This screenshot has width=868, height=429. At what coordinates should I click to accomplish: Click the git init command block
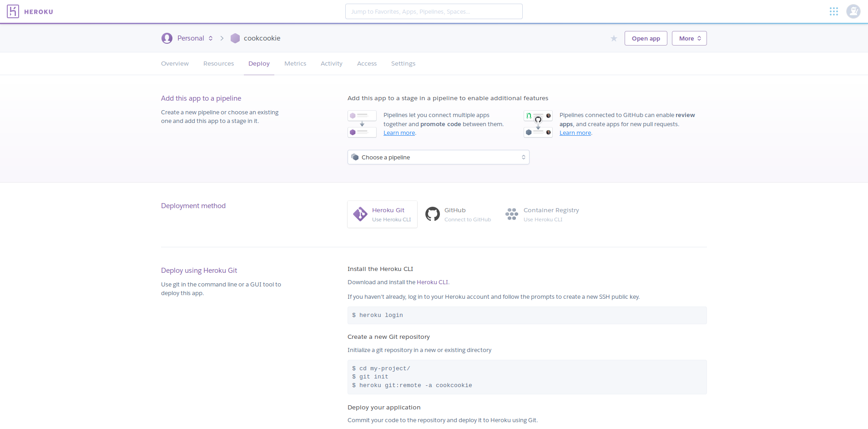pyautogui.click(x=527, y=377)
